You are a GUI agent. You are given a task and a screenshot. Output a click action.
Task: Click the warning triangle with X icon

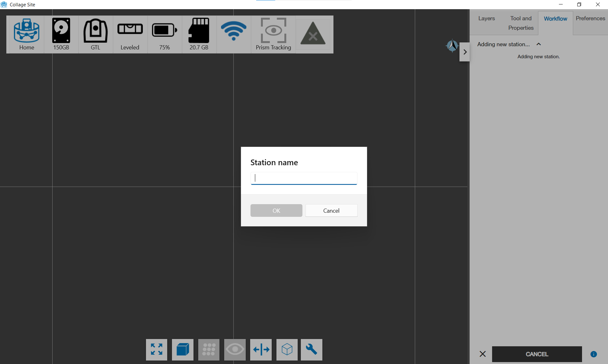(313, 34)
